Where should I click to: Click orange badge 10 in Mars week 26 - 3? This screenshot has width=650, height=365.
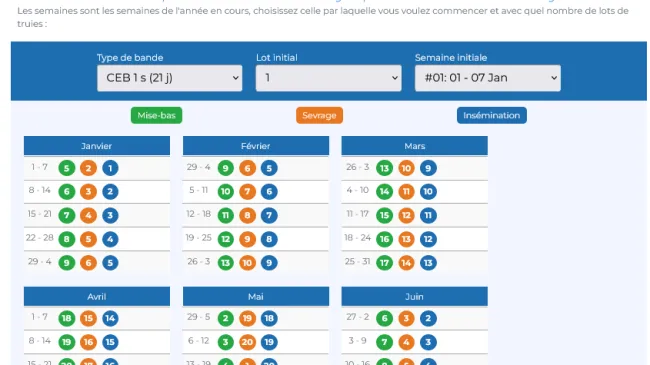(406, 168)
